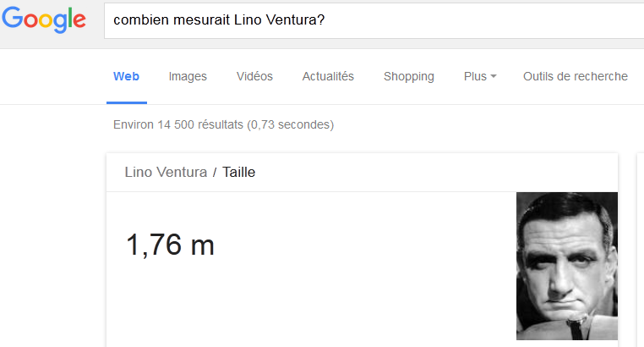Click the Plus dropdown arrow
Screen dimensions: 644x347
(494, 76)
